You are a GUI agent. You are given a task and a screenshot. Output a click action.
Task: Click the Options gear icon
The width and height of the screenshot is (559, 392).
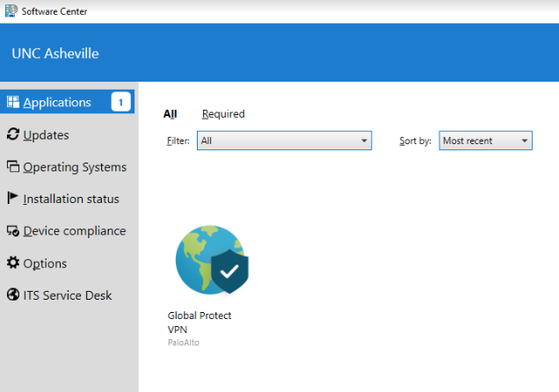(12, 264)
